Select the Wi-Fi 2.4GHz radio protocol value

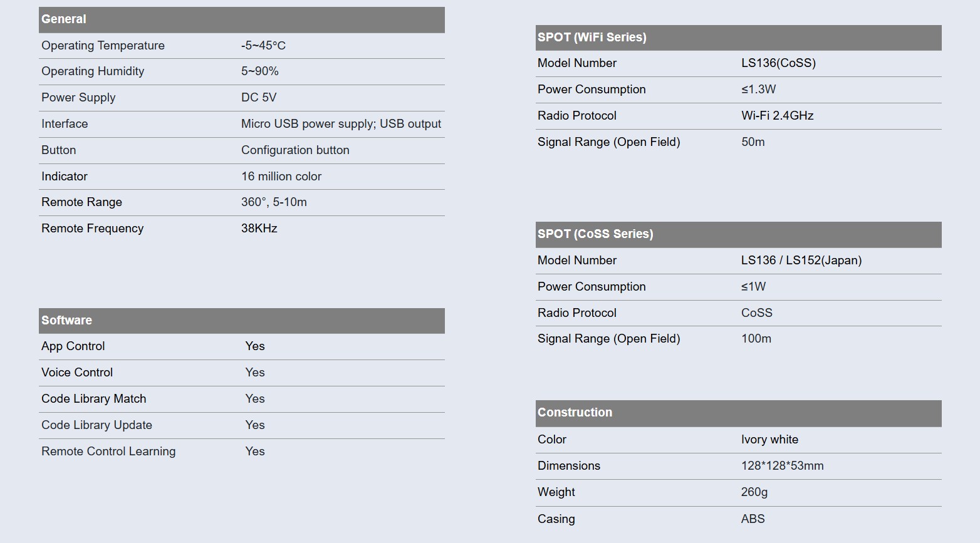click(777, 116)
